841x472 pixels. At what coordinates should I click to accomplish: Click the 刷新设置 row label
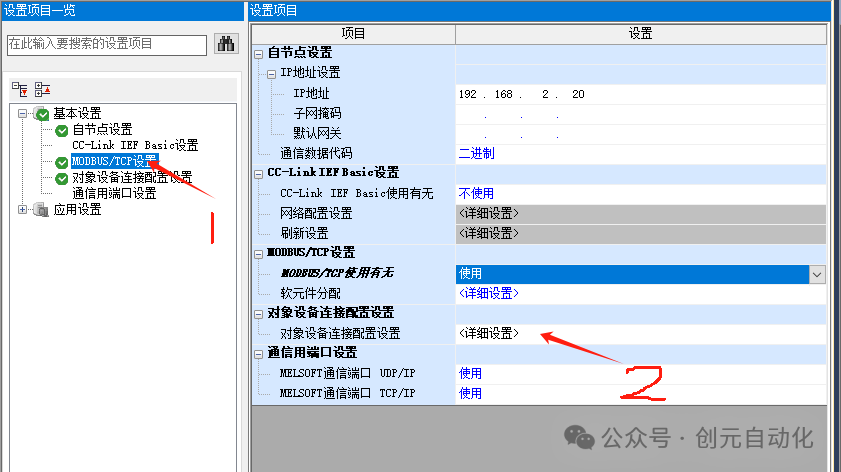[x=304, y=233]
